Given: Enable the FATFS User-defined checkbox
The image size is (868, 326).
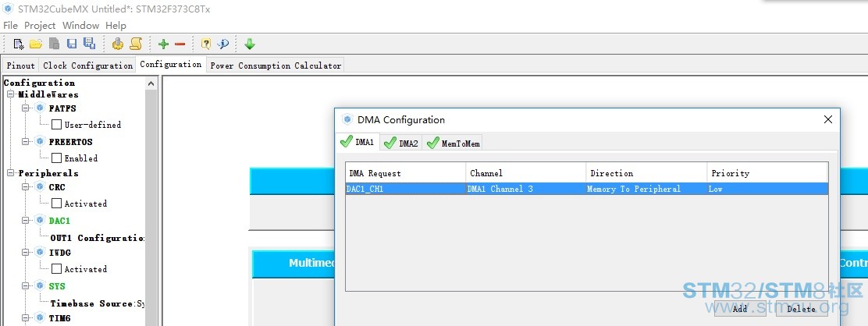Looking at the screenshot, I should [56, 125].
